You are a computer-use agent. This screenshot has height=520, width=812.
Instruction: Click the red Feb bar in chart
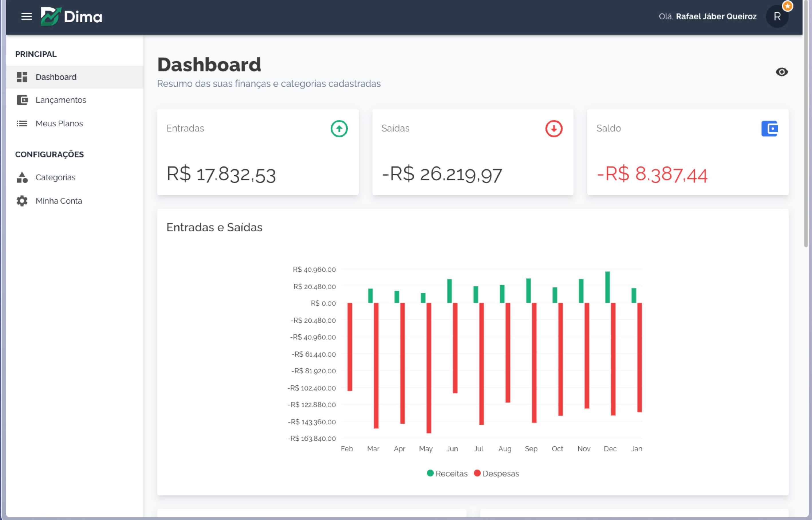[x=350, y=347]
